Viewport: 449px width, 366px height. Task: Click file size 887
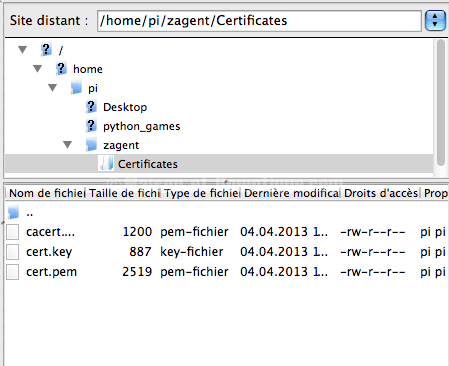[140, 252]
